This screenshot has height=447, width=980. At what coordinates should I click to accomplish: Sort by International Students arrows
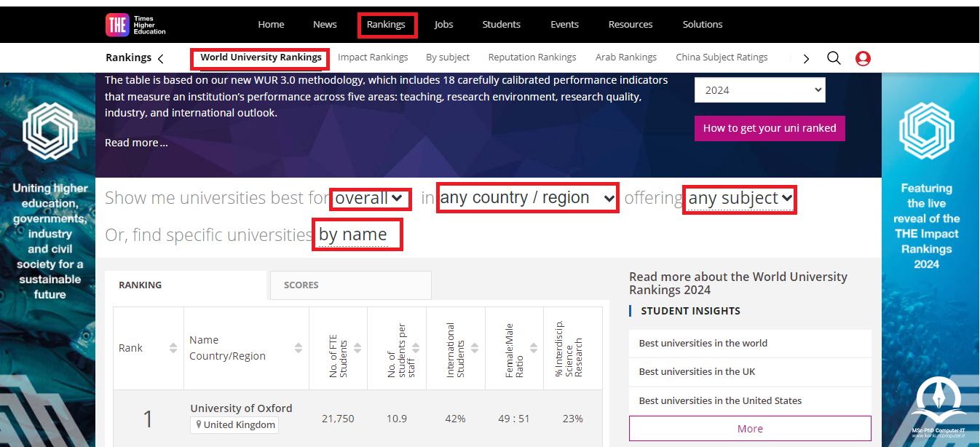[475, 348]
